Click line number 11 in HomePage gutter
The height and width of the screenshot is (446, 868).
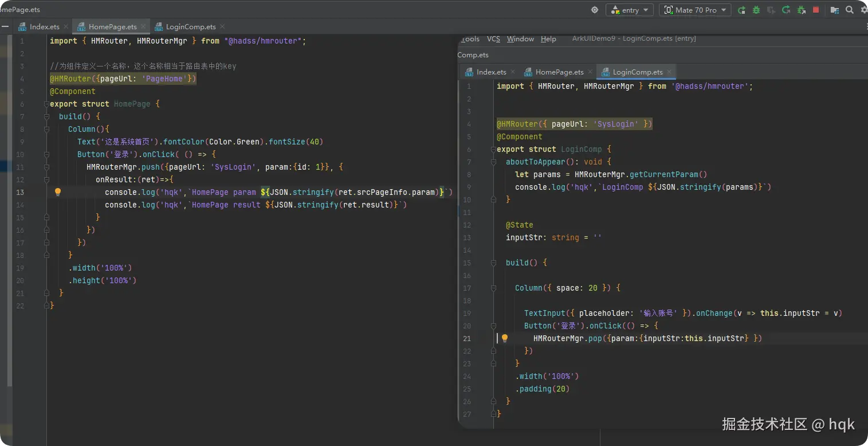tap(20, 167)
